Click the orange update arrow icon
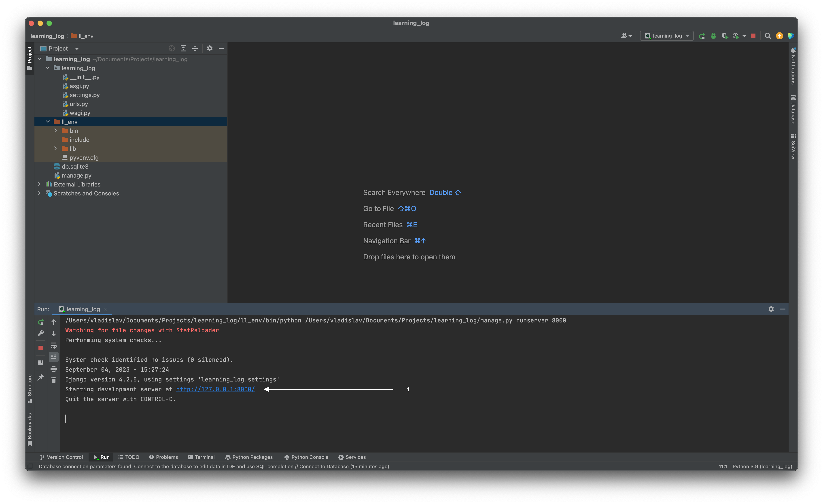Viewport: 823px width, 504px height. [779, 36]
